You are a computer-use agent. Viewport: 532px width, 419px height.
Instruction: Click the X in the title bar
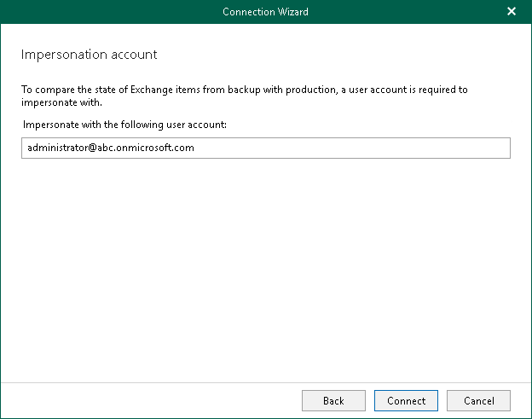512,11
